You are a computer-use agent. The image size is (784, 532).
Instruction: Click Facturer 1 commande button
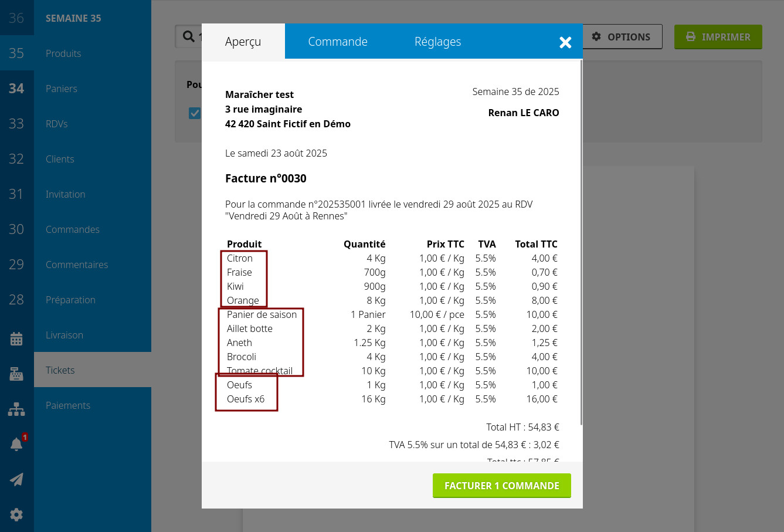[501, 486]
